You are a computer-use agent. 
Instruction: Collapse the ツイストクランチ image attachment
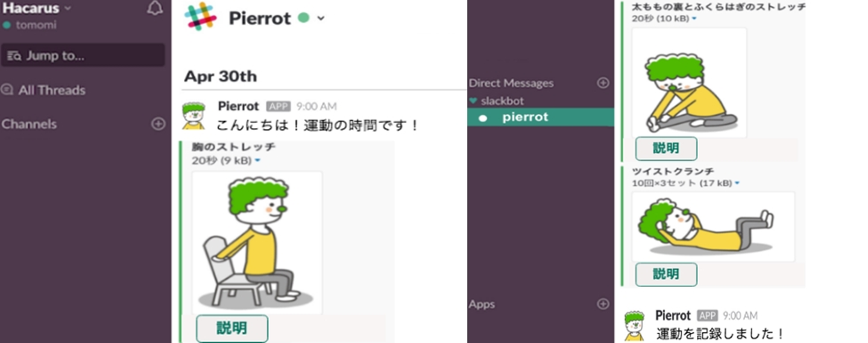[737, 183]
